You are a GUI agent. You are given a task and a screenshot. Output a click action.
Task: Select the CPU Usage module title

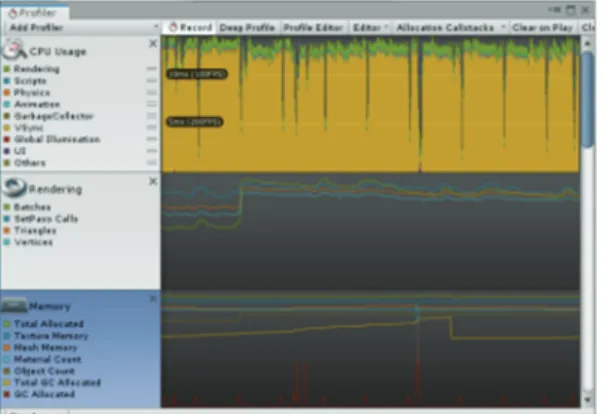pos(58,52)
